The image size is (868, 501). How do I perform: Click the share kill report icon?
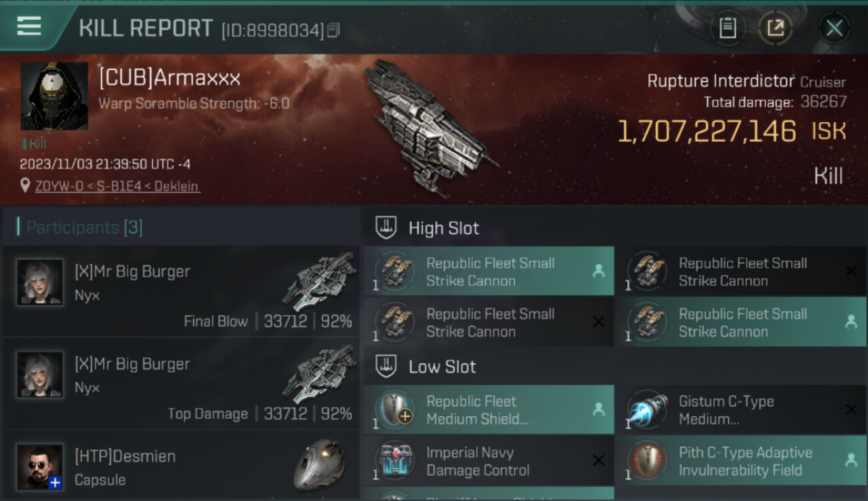[775, 28]
